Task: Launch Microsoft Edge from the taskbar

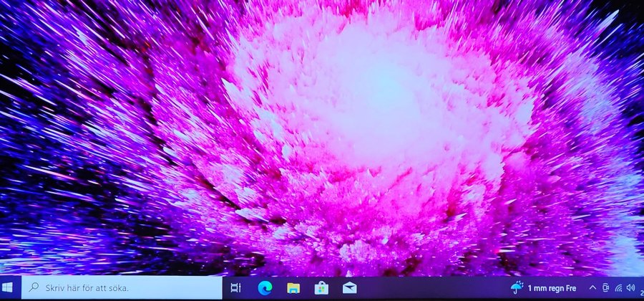Action: [x=265, y=288]
